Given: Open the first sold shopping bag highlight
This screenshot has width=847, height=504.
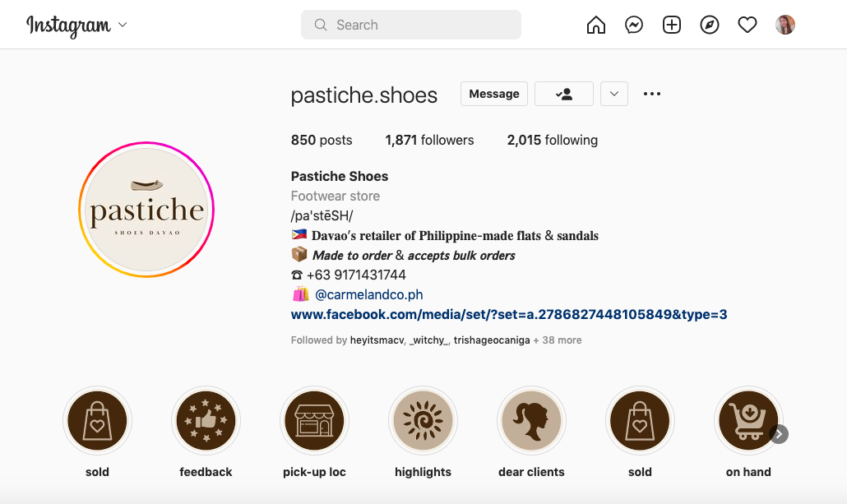Looking at the screenshot, I should tap(97, 421).
